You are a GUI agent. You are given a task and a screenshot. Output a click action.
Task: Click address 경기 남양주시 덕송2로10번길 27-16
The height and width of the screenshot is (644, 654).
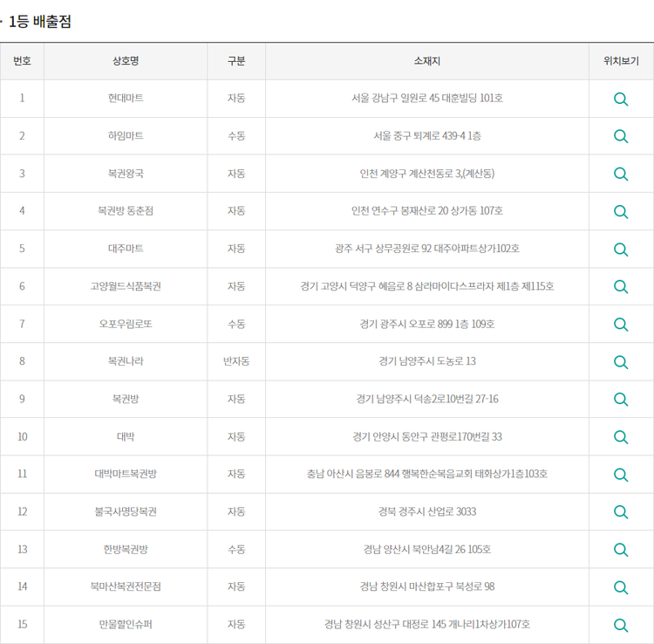tap(427, 399)
